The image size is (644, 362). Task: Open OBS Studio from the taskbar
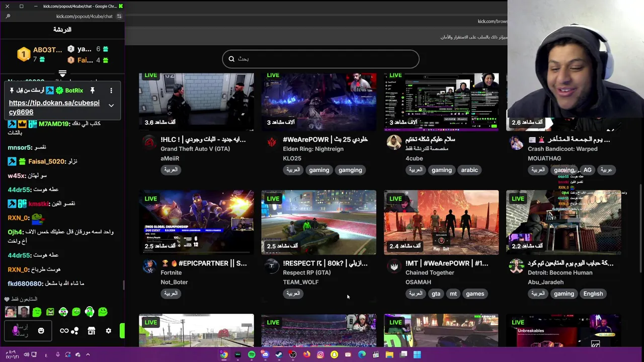click(x=293, y=354)
